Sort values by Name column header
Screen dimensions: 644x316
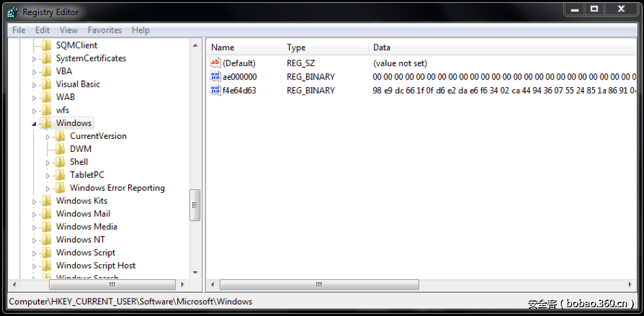click(244, 48)
